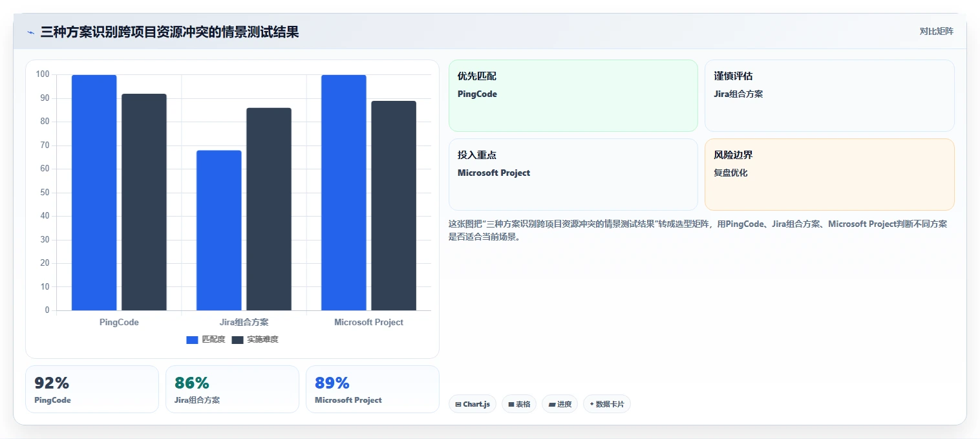This screenshot has width=980, height=439.
Task: Click the 92% PingCode stat card
Action: tap(92, 389)
